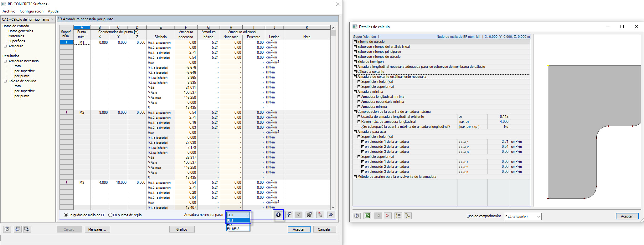Expand 'Biela de hormigón' node

point(355,62)
